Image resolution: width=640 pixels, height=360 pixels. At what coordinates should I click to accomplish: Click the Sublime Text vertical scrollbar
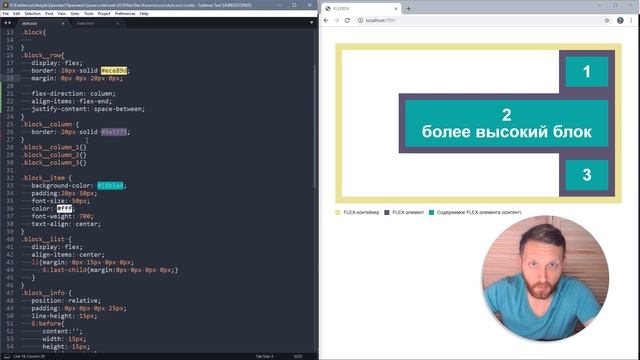pos(315,127)
